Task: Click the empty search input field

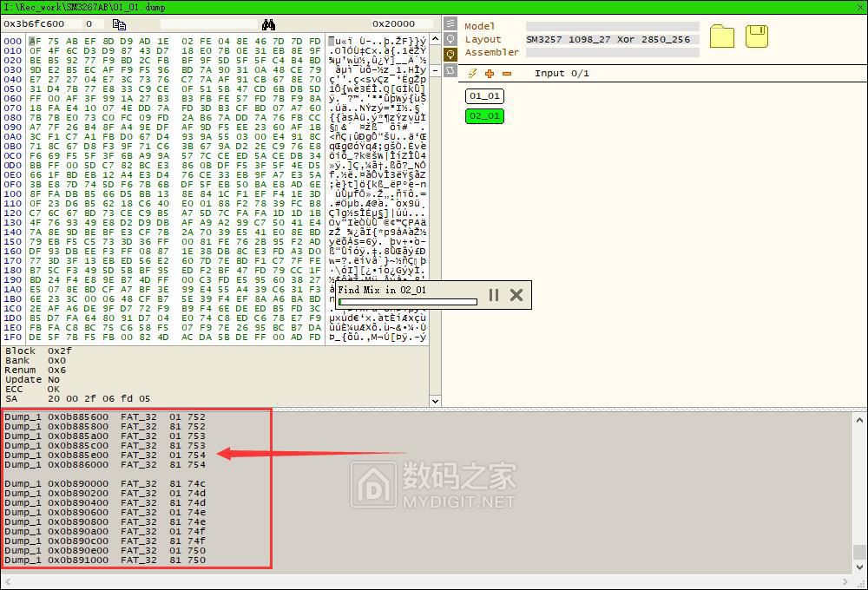Action: 208,23
